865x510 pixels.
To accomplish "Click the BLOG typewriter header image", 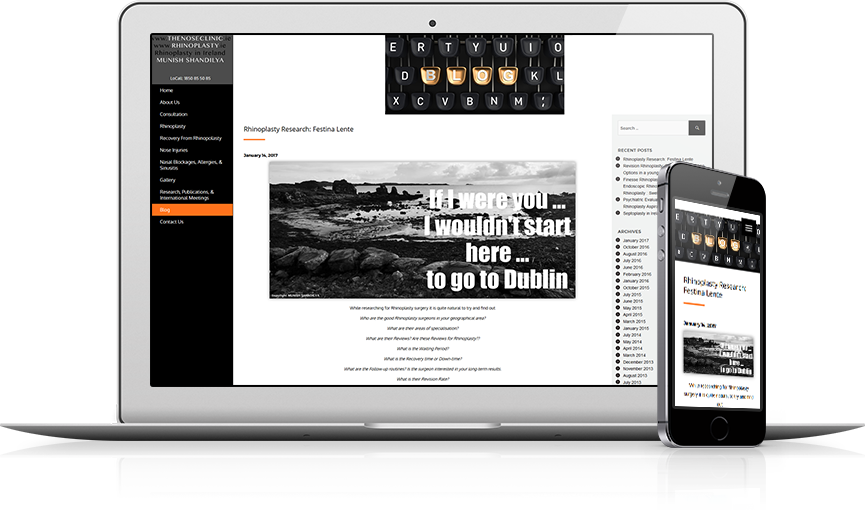I will point(474,74).
